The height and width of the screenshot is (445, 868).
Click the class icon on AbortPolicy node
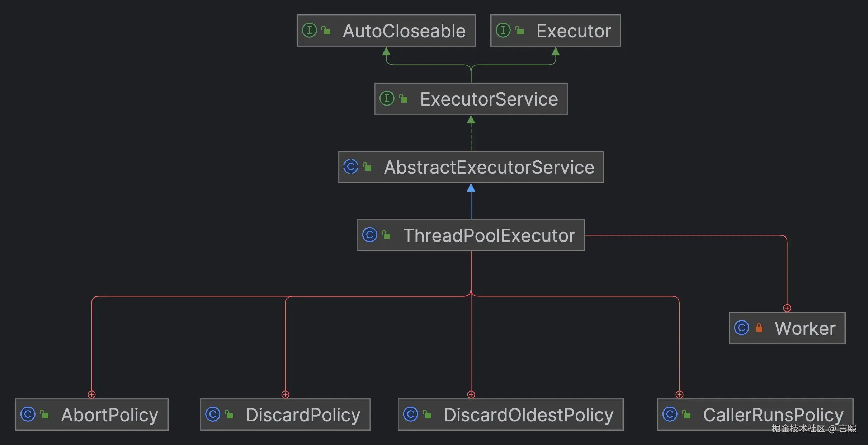pos(28,414)
